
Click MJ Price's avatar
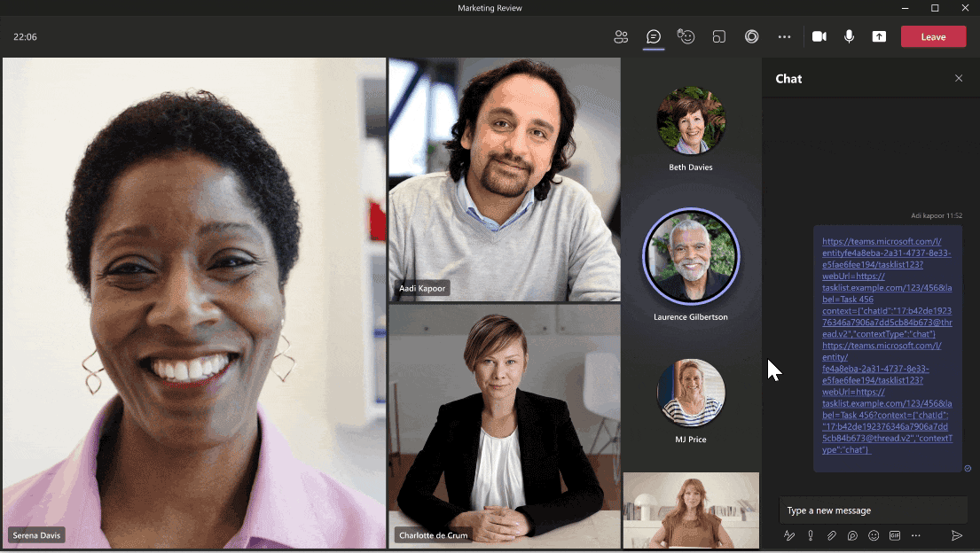[x=691, y=393]
